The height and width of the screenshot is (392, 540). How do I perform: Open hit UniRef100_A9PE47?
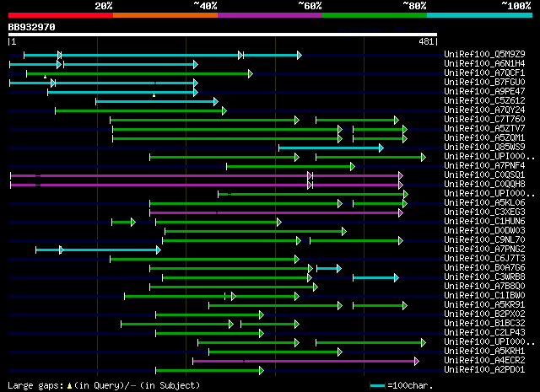coord(484,91)
